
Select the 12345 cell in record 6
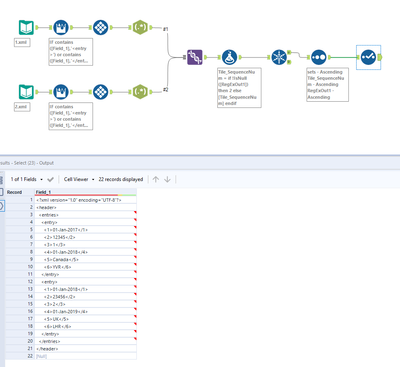tap(86, 237)
